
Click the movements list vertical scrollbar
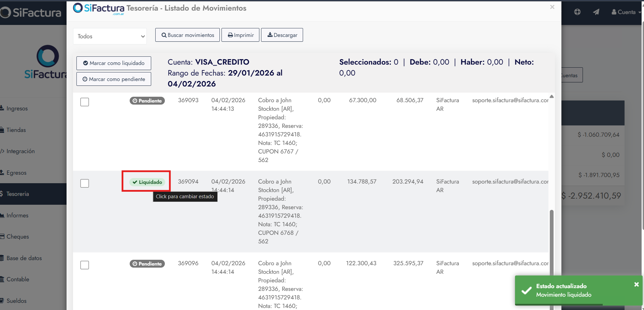point(552,239)
